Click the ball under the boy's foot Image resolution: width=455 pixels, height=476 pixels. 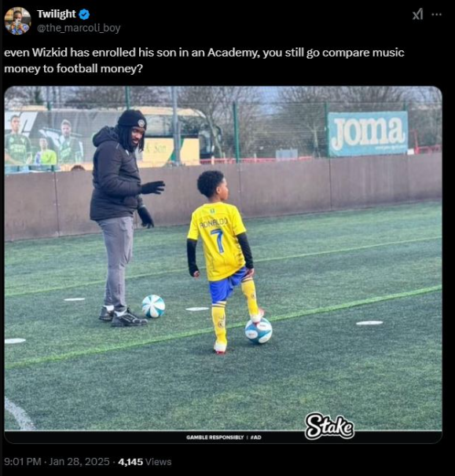259,331
